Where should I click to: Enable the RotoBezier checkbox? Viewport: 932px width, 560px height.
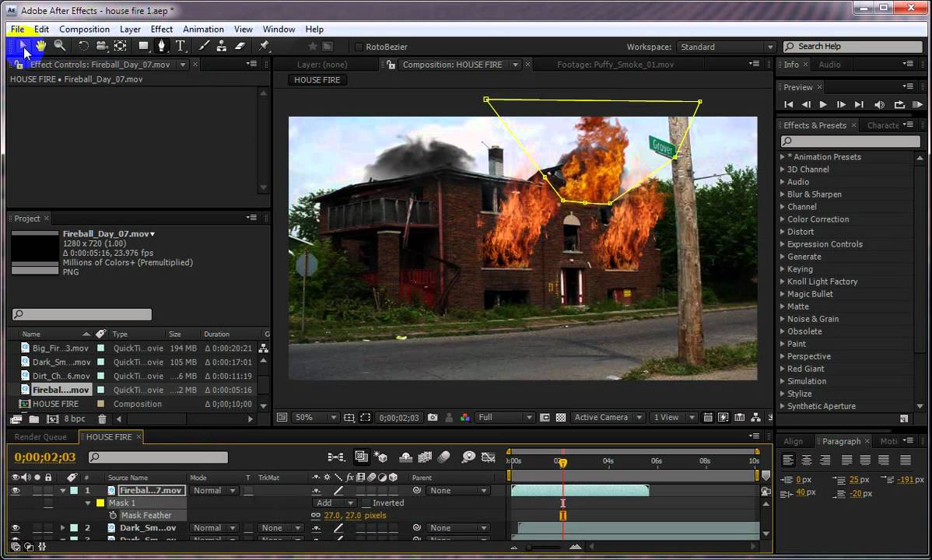(x=359, y=47)
